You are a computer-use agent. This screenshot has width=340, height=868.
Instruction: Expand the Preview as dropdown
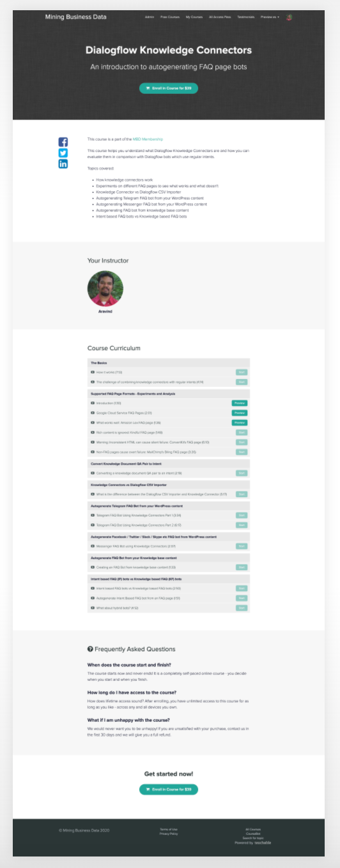coord(270,17)
